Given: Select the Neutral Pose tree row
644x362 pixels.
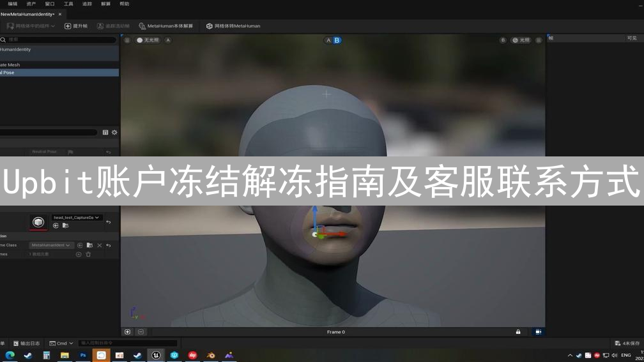Looking at the screenshot, I should [x=59, y=72].
